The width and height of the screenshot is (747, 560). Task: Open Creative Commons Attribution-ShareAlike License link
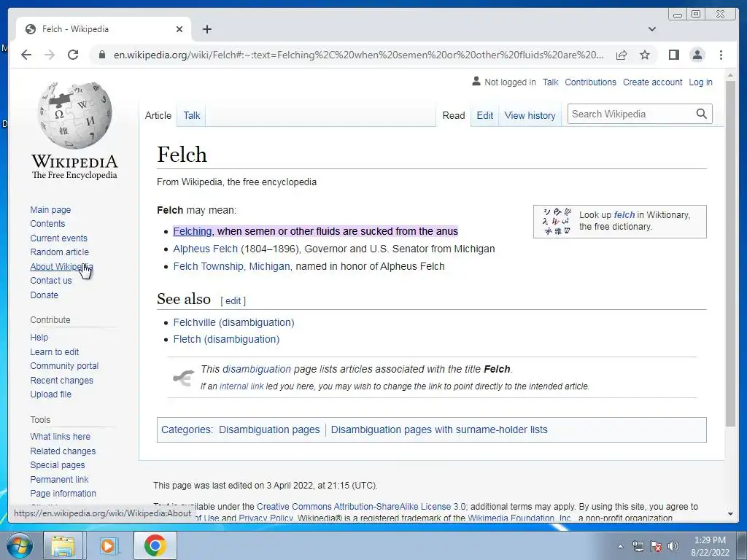361,507
